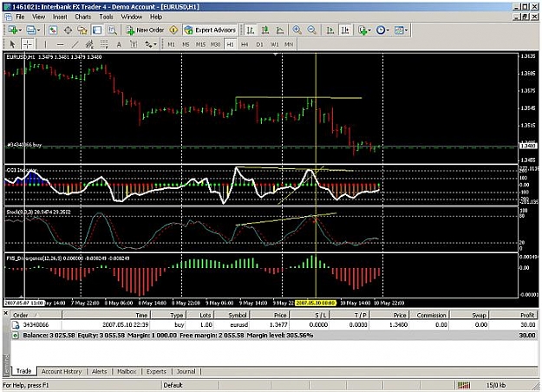Viewport: 542px width, 392px height.
Task: Open the chart templates dropdown
Action: point(401,30)
